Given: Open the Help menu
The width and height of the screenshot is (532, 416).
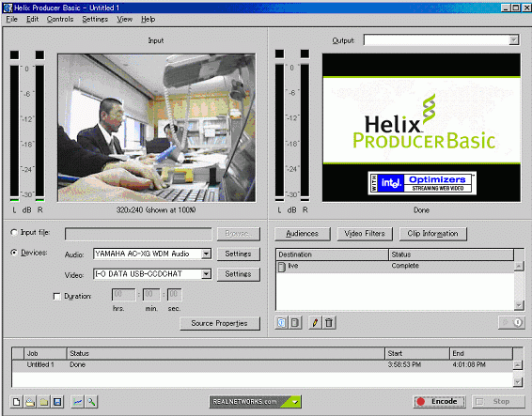Looking at the screenshot, I should [x=149, y=20].
